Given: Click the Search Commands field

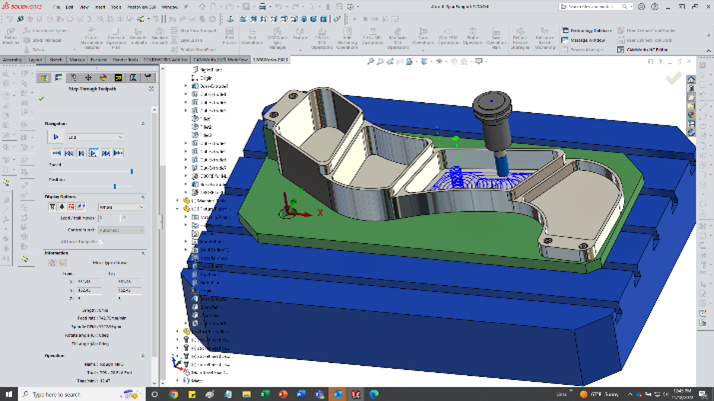Looking at the screenshot, I should pyautogui.click(x=592, y=6).
